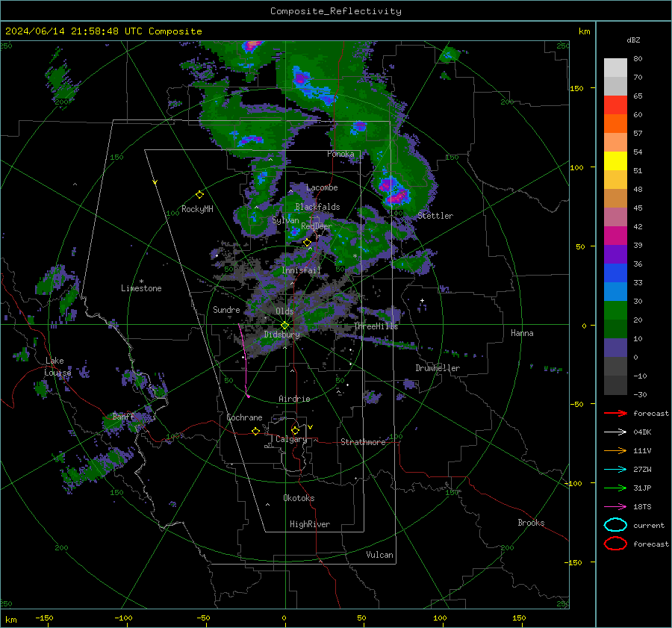Click the Hanna label on map
This screenshot has height=628, width=672.
522,333
